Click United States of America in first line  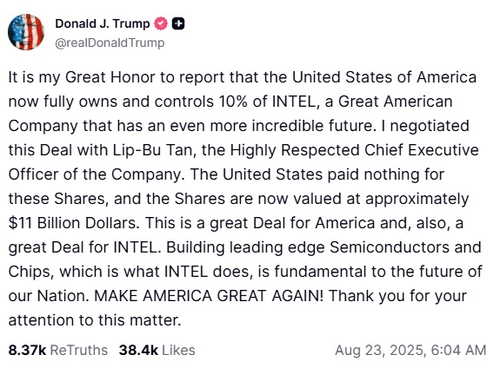[x=384, y=77]
